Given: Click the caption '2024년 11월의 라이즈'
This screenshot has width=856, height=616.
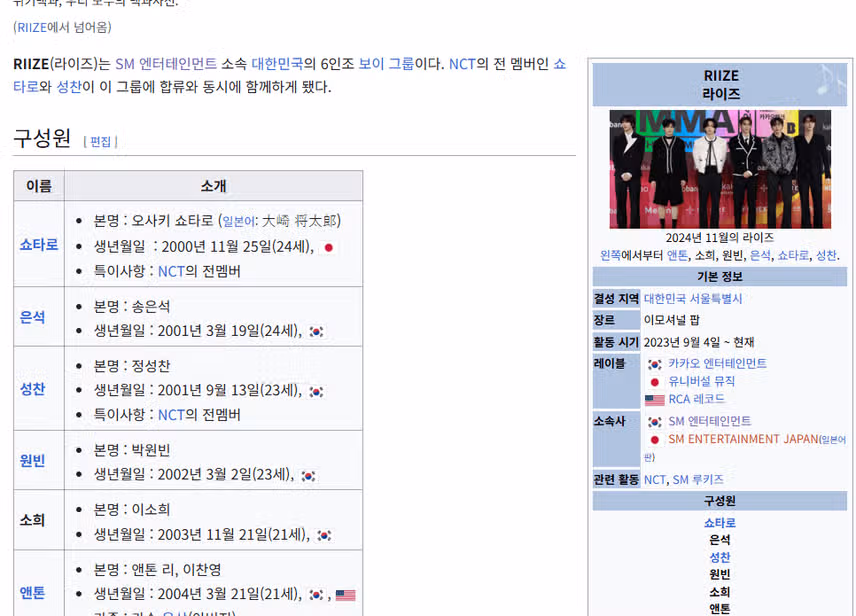Looking at the screenshot, I should (x=720, y=238).
